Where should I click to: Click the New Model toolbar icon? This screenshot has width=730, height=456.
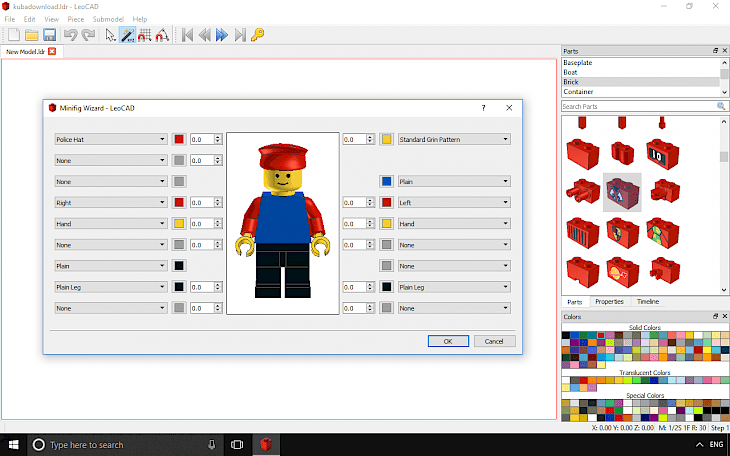pos(14,35)
